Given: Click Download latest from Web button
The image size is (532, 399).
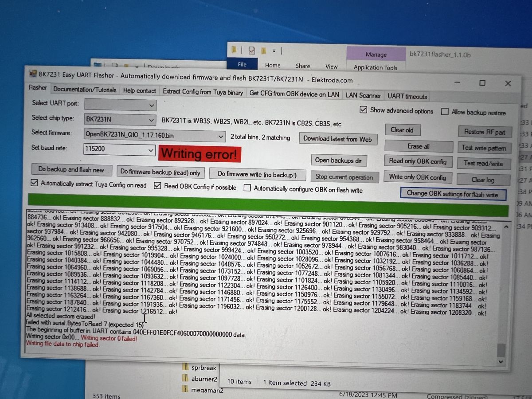Looking at the screenshot, I should pos(337,139).
